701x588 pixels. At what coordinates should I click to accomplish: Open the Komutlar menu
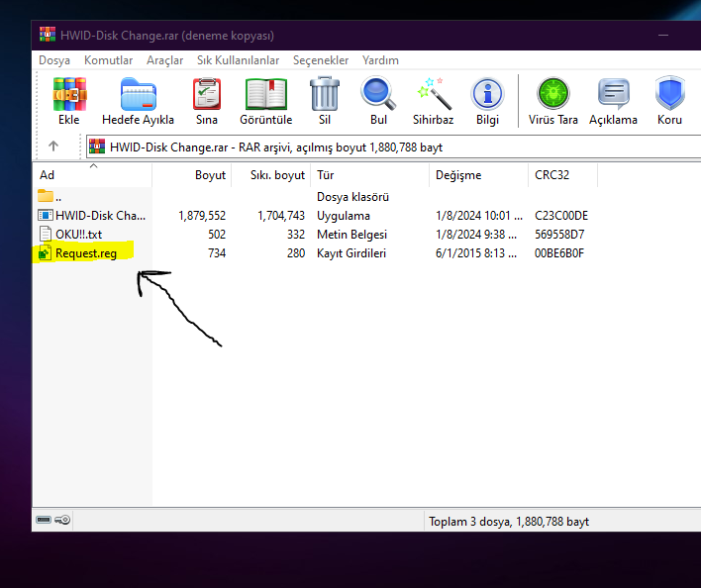(108, 60)
